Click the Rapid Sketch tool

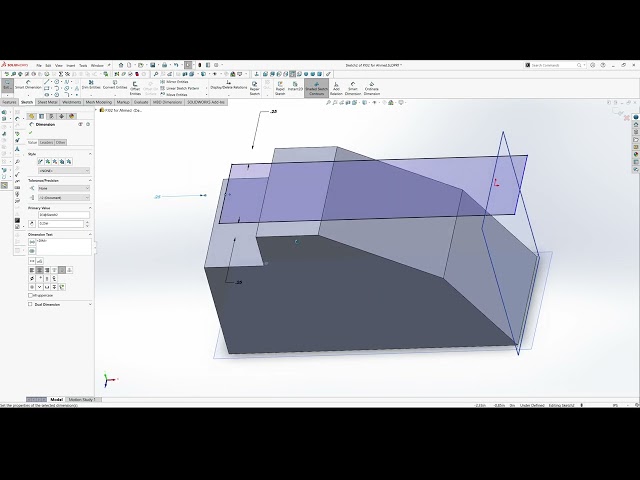tap(280, 88)
